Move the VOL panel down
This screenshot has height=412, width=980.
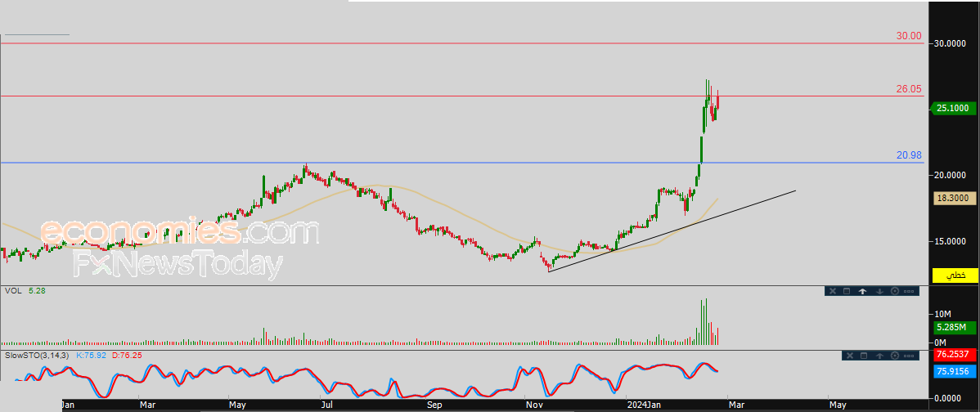[879, 291]
